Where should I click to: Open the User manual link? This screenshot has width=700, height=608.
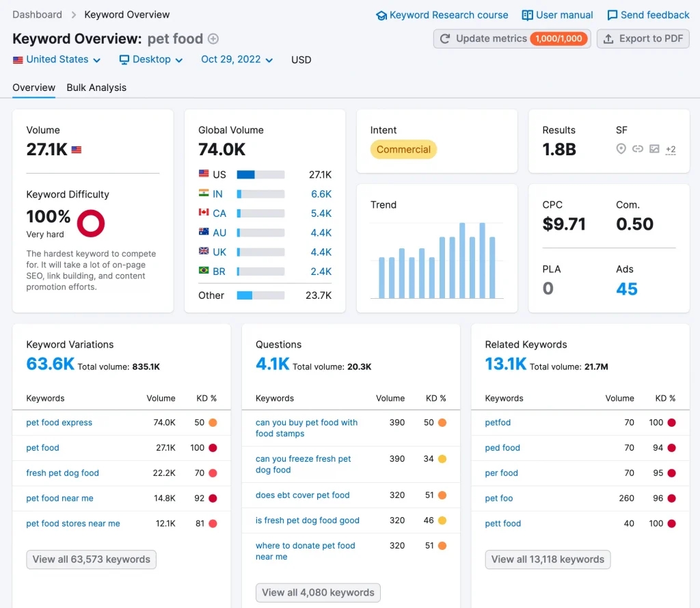point(558,15)
